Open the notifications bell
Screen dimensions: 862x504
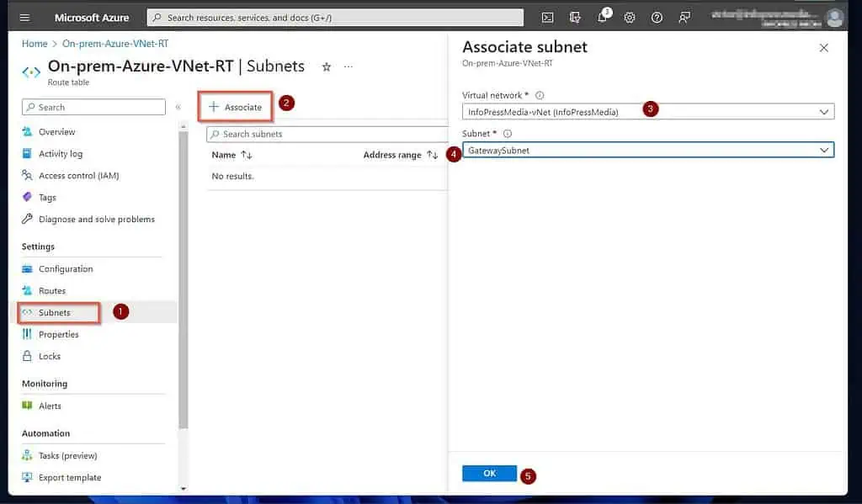pos(603,18)
